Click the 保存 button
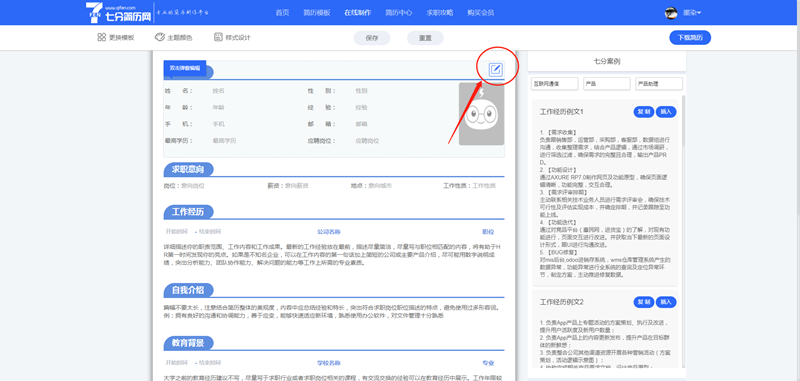Screen dimensions: 800x381 point(372,38)
